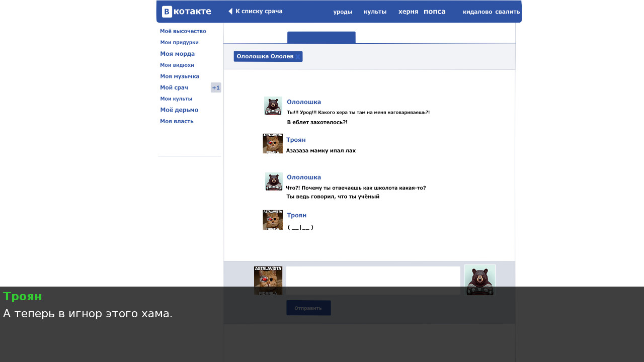Click the large cat avatar beside input field
The image size is (644, 362).
(x=268, y=280)
